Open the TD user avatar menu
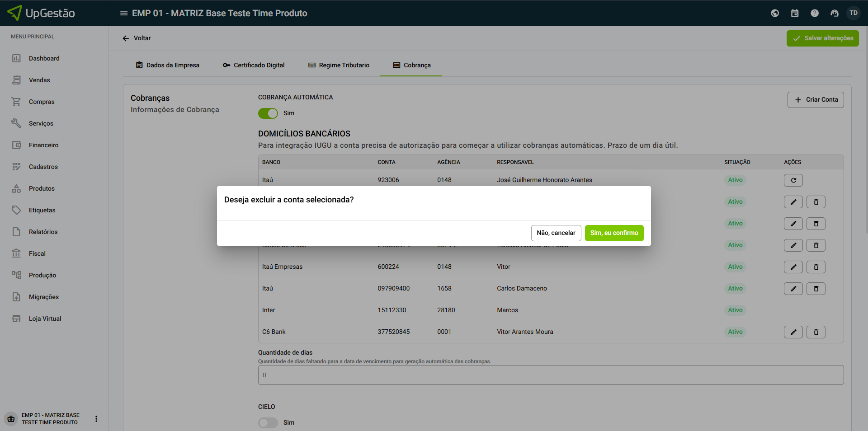 pyautogui.click(x=854, y=13)
